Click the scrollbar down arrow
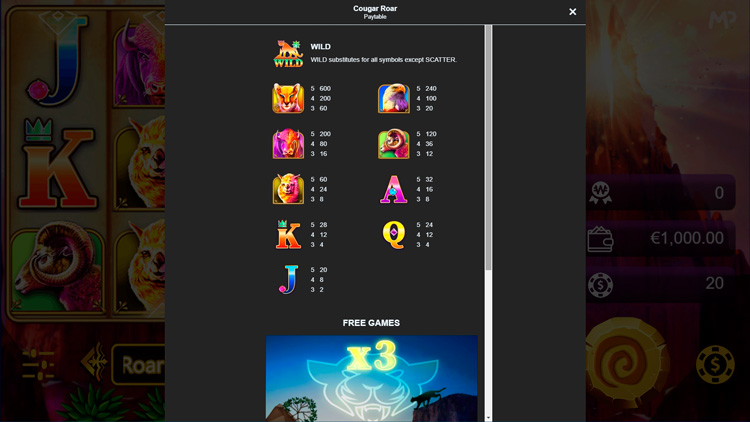750x422 pixels. (x=488, y=418)
